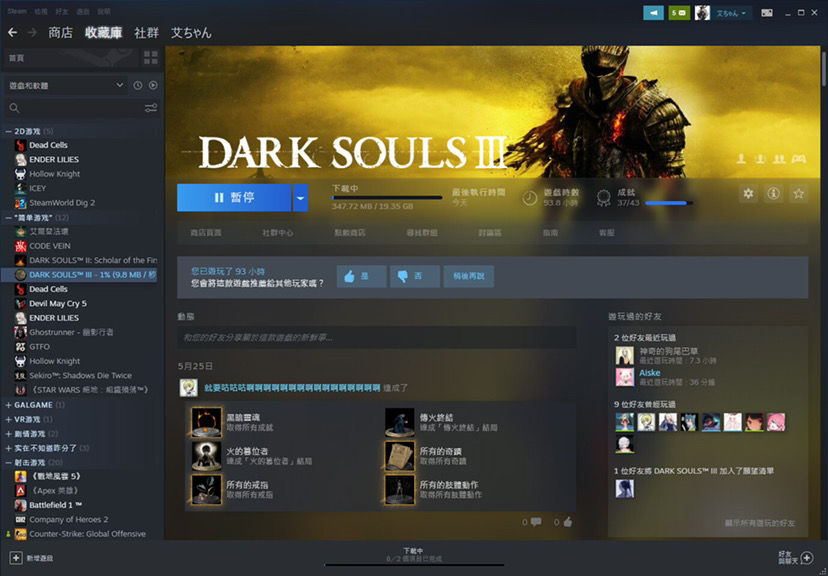
Task: Click the download progress bar under 下載中
Action: click(x=387, y=197)
